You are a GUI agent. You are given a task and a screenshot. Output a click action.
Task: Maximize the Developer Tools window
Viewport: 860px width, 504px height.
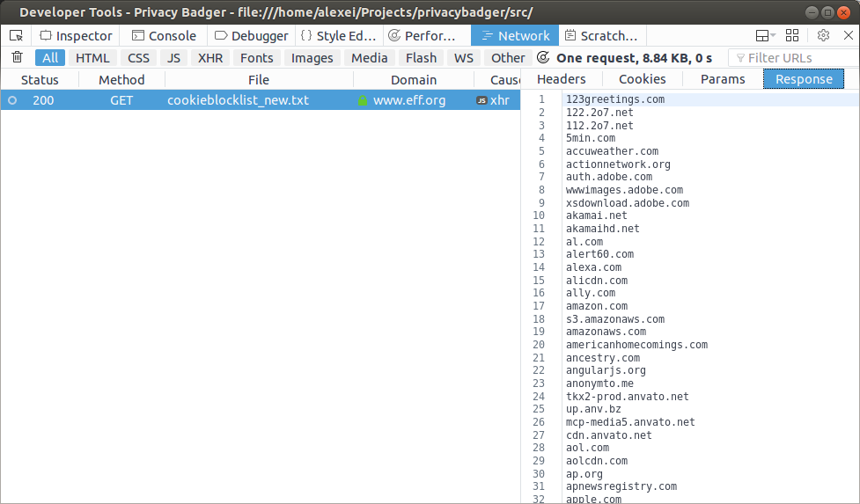click(x=827, y=12)
